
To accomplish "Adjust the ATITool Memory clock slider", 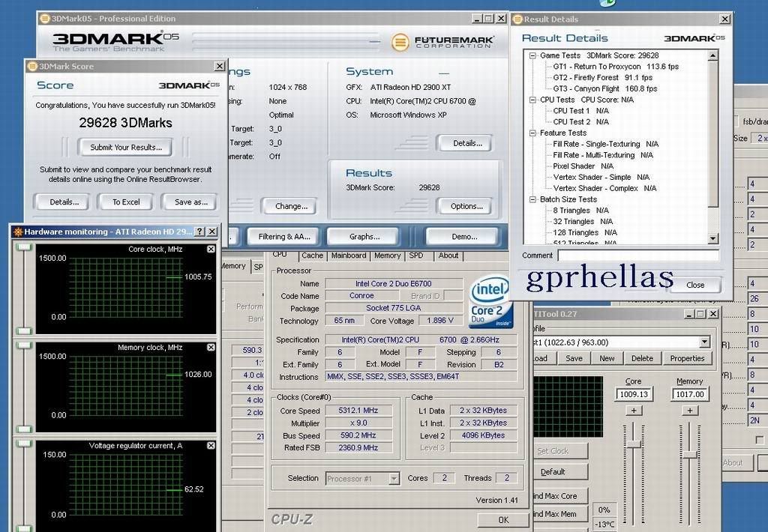I will tap(690, 455).
